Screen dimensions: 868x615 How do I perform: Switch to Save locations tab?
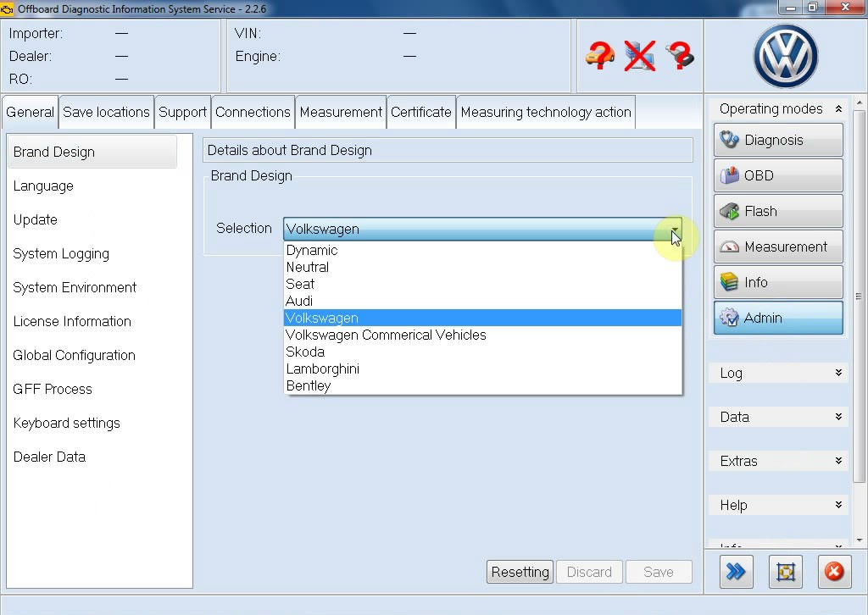point(106,113)
